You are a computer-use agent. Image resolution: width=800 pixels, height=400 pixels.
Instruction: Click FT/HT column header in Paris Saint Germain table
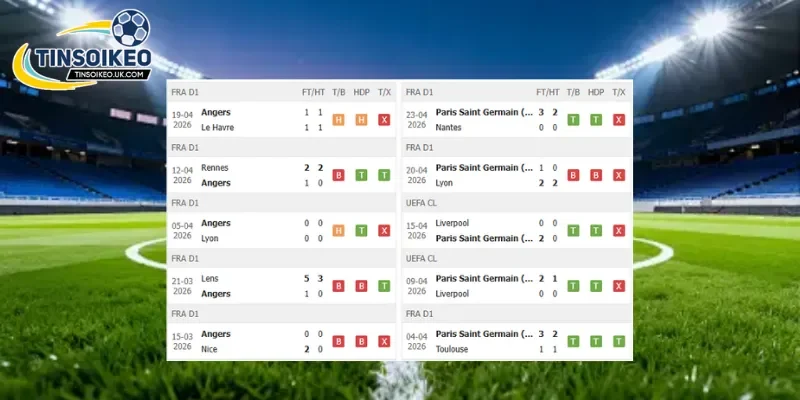point(548,92)
